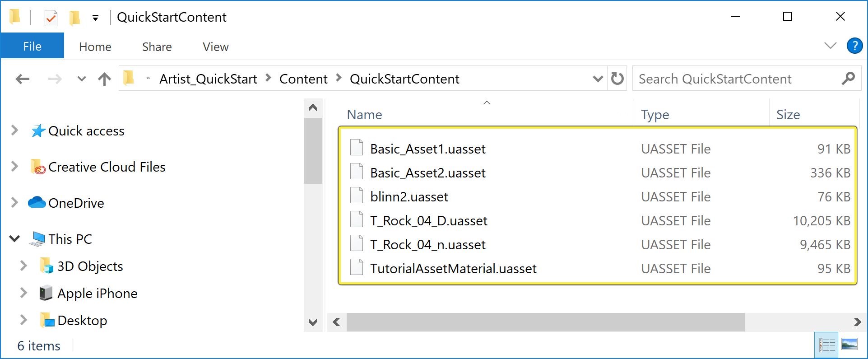Collapse the This PC tree node
The image size is (868, 359).
[15, 239]
